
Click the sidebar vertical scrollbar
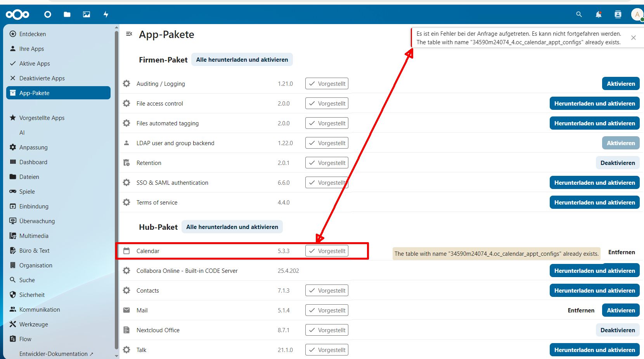[x=116, y=190]
